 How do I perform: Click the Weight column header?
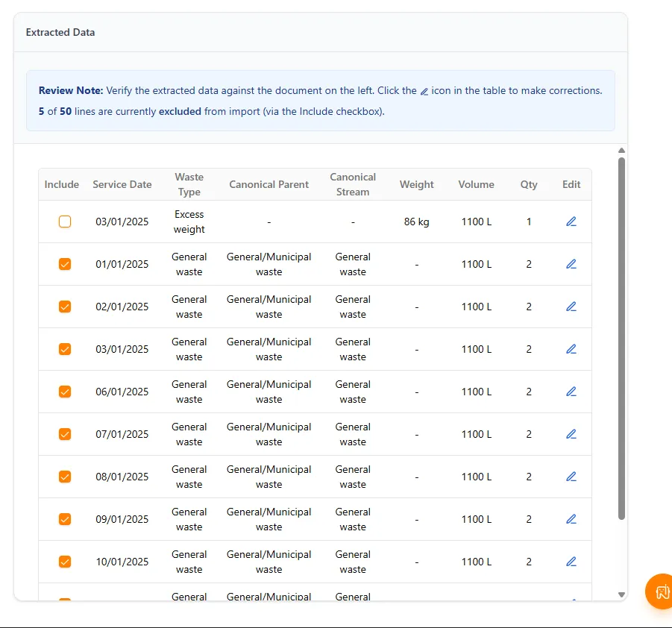416,184
